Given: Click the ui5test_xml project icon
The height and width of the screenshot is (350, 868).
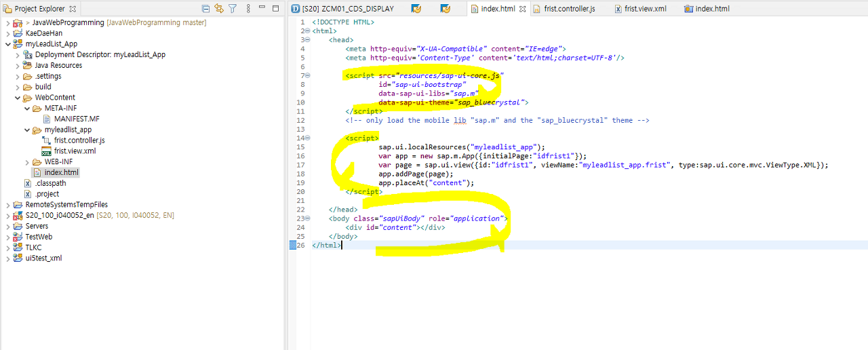Looking at the screenshot, I should click(18, 258).
